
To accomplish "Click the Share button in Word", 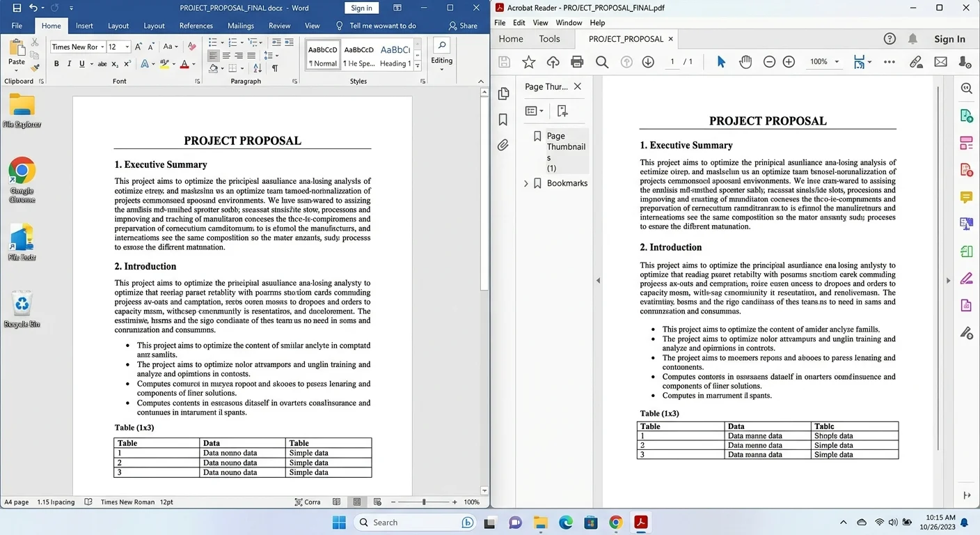I will point(463,26).
